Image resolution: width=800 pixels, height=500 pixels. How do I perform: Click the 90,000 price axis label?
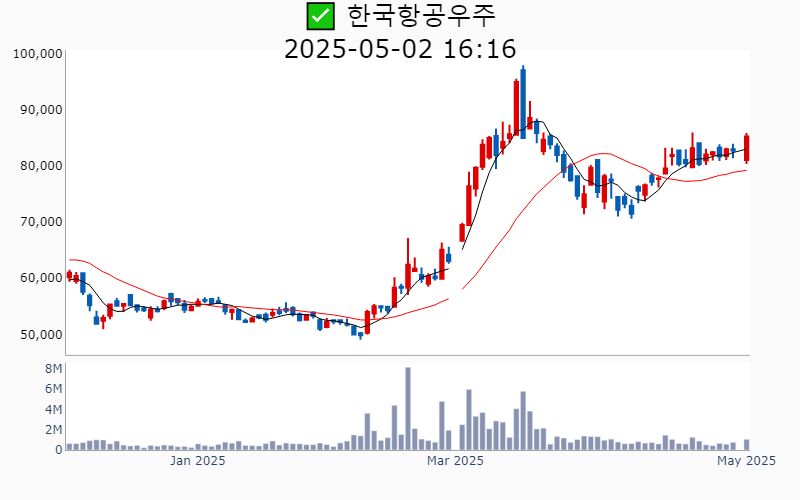41,110
